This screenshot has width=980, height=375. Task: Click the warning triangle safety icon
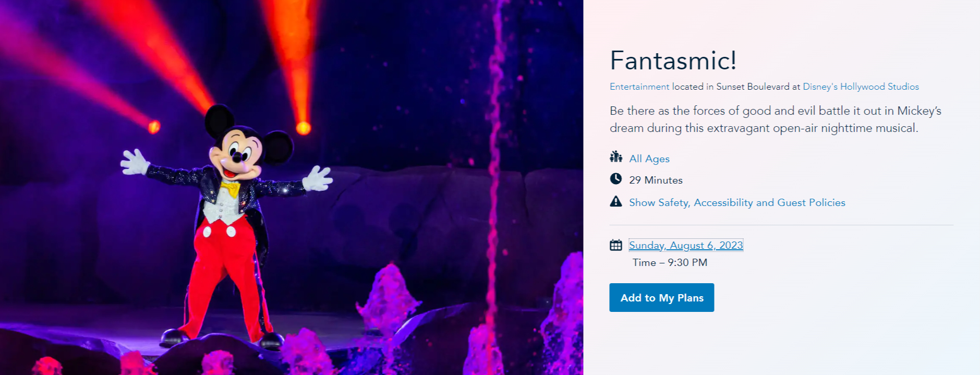coord(616,201)
